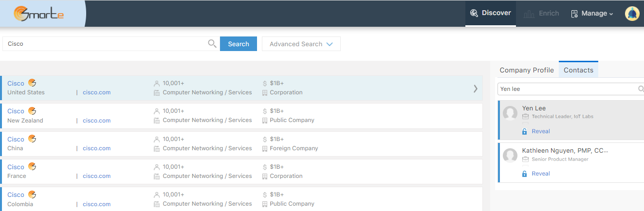Image resolution: width=644 pixels, height=211 pixels.
Task: Click industry icon in Colombia row
Action: 157,204
